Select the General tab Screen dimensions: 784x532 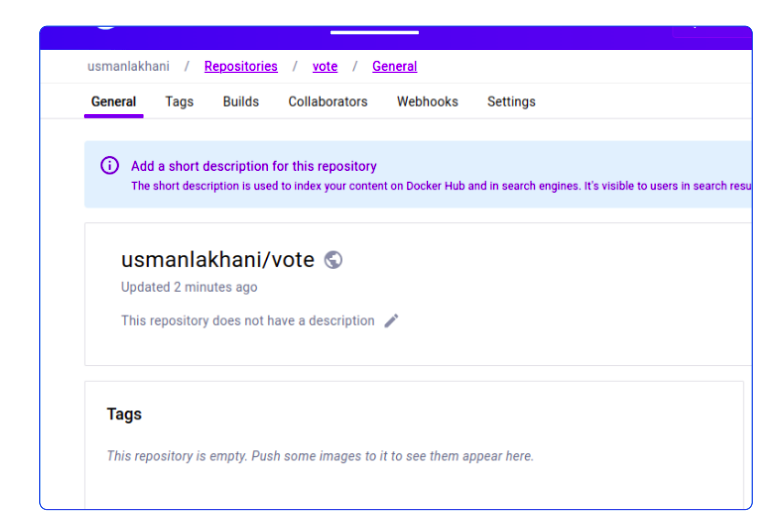(113, 102)
